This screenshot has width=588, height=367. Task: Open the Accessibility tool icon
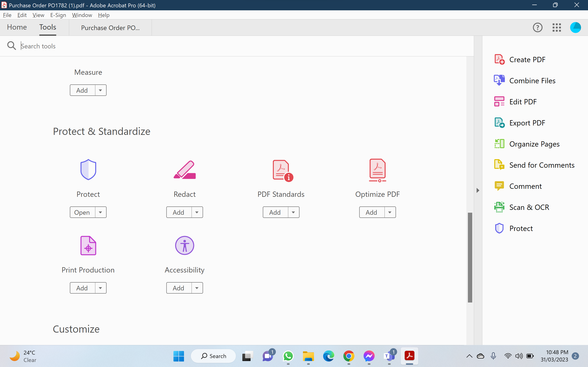click(184, 245)
